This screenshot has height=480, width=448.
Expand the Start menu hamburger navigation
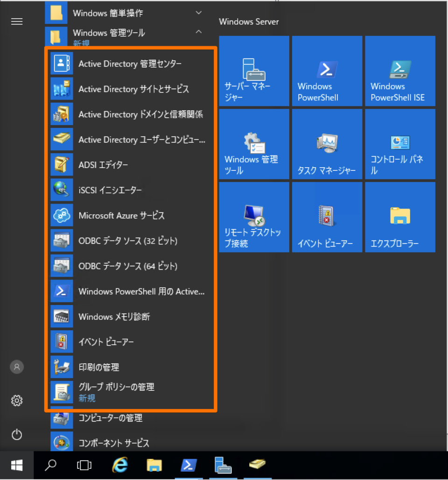point(17,21)
